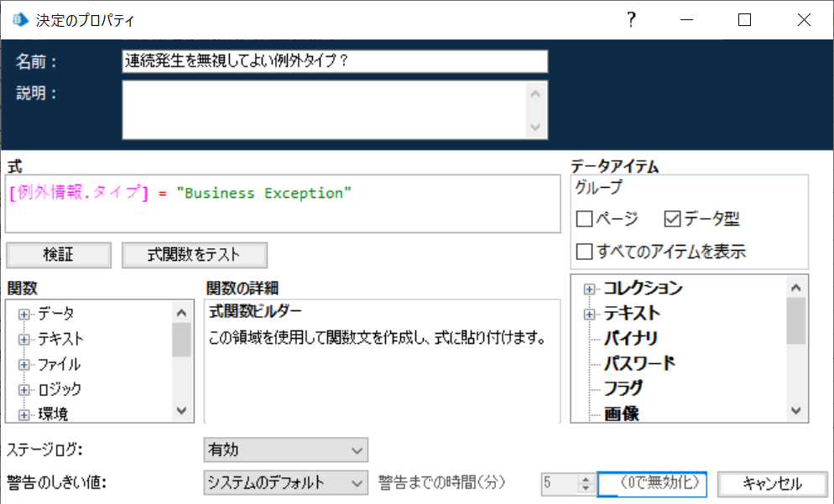Uncheck the データ型 group checkbox
Viewport: 834px width, 504px height.
[672, 219]
